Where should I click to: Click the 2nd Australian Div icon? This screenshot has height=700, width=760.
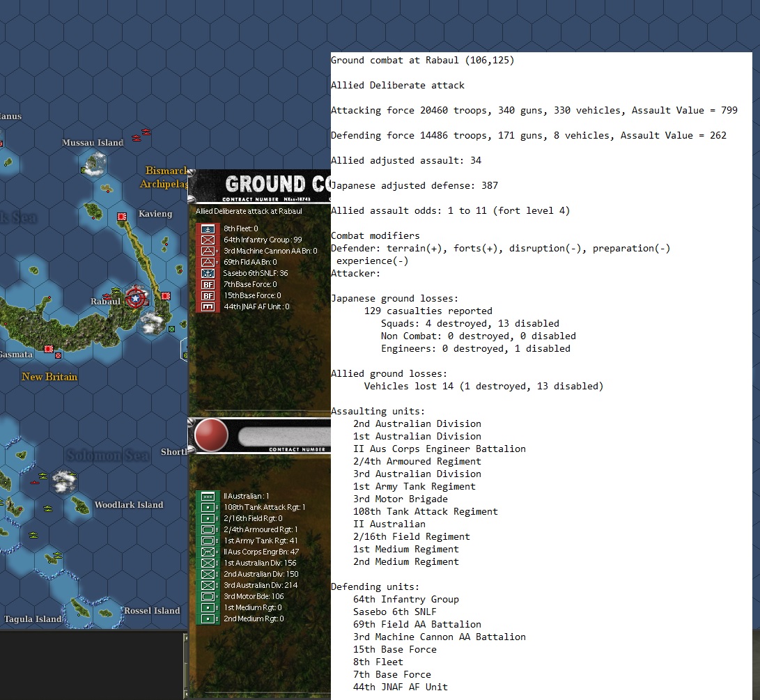pyautogui.click(x=208, y=575)
